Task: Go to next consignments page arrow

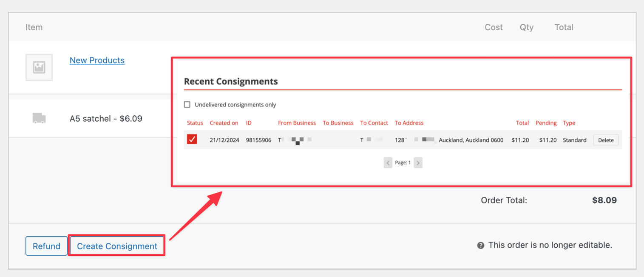Action: (x=418, y=163)
